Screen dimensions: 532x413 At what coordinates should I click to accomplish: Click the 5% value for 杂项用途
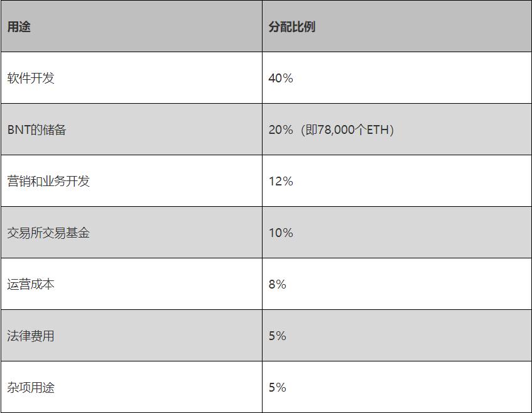pyautogui.click(x=277, y=388)
